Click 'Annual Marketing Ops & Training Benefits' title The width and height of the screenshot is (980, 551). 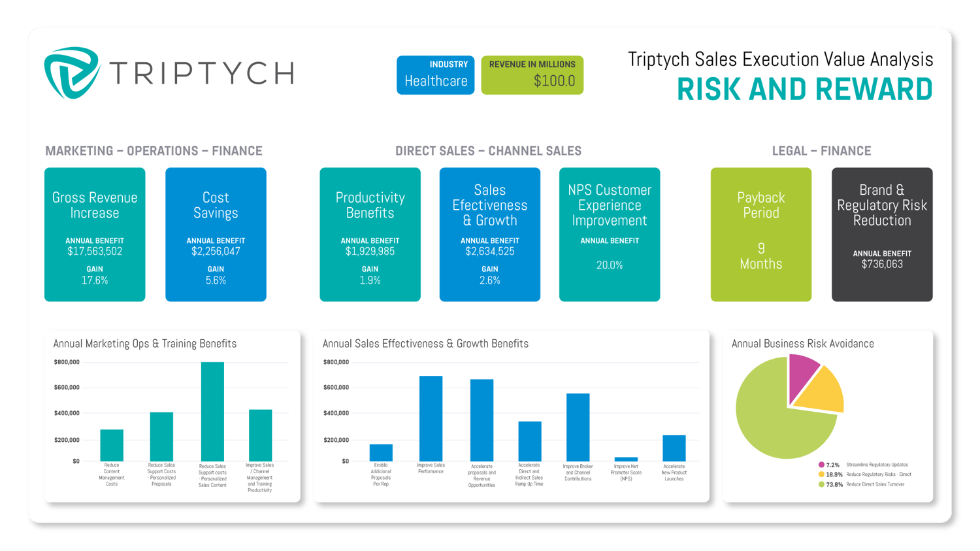pos(145,344)
